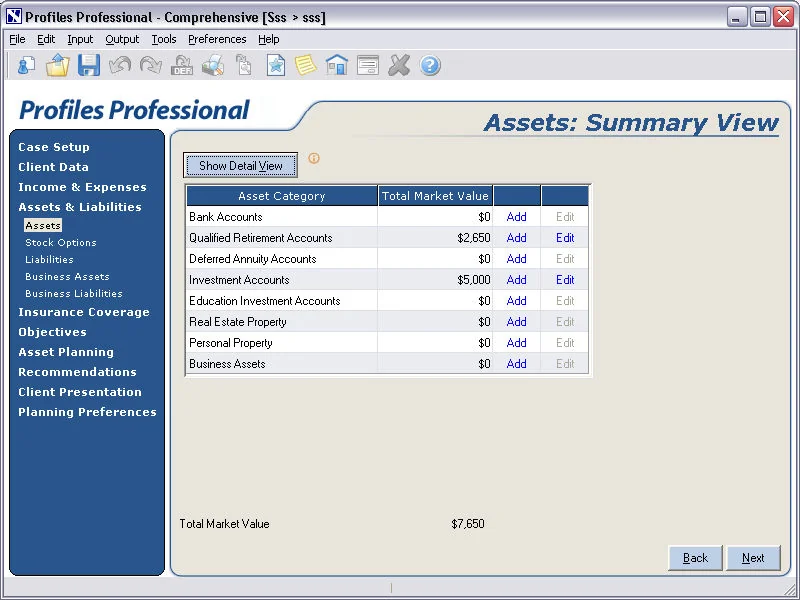This screenshot has width=800, height=600.
Task: Click the Profiles app icon in title bar
Action: [x=14, y=17]
